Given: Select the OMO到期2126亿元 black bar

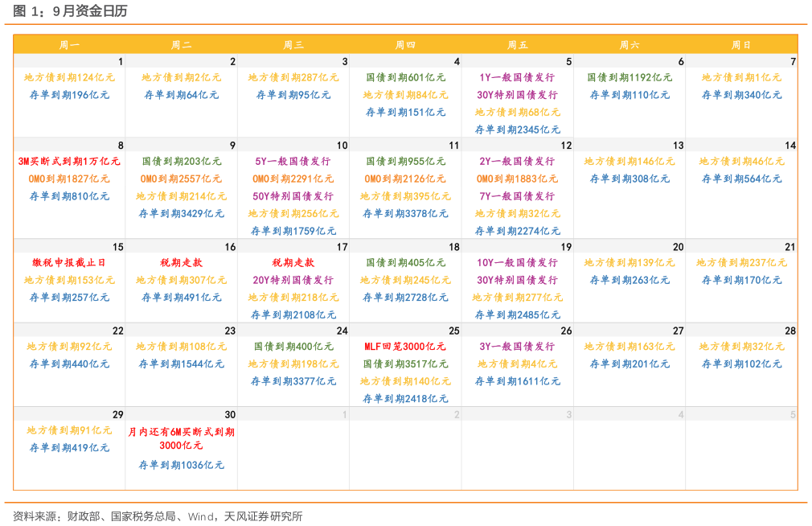Looking at the screenshot, I should click(405, 179).
